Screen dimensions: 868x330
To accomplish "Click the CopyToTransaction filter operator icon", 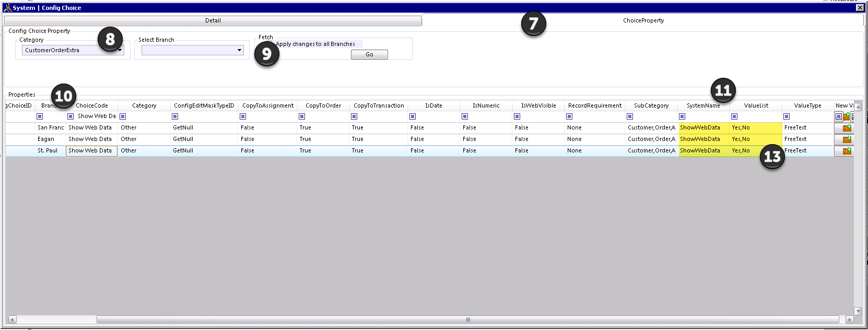I will pyautogui.click(x=354, y=116).
